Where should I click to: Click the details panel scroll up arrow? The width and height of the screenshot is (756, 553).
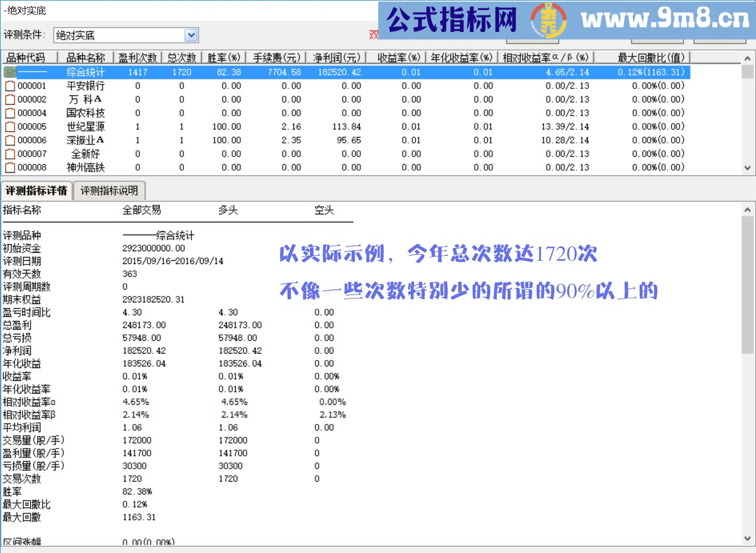point(747,210)
